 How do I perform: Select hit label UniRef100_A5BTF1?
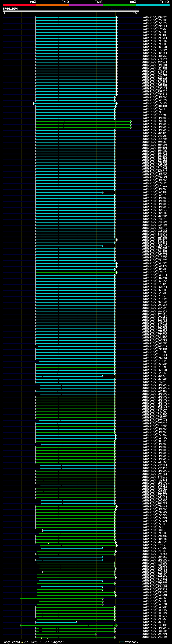pos(154,53)
